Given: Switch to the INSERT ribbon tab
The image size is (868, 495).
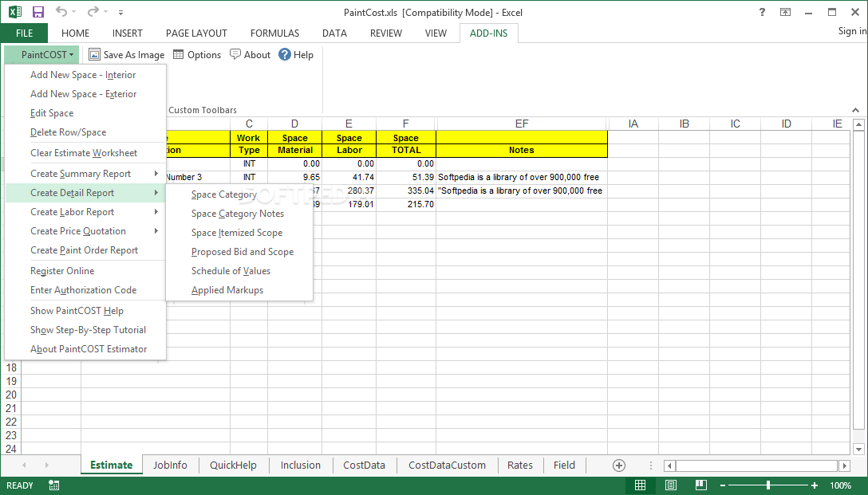Looking at the screenshot, I should (x=128, y=33).
